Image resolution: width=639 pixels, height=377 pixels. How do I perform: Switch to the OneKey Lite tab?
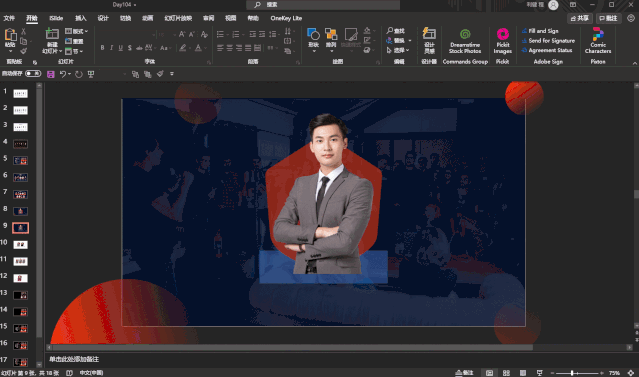pos(286,18)
